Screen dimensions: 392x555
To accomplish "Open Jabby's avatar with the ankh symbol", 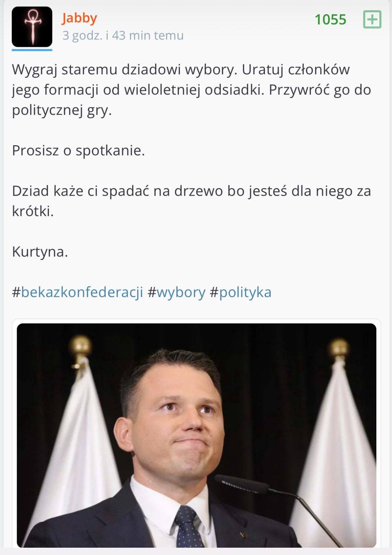I will [32, 27].
